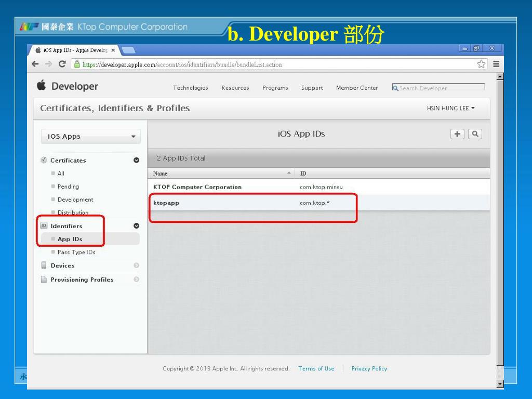This screenshot has width=532, height=399.
Task: Sort by the Name column header
Action: pos(221,174)
